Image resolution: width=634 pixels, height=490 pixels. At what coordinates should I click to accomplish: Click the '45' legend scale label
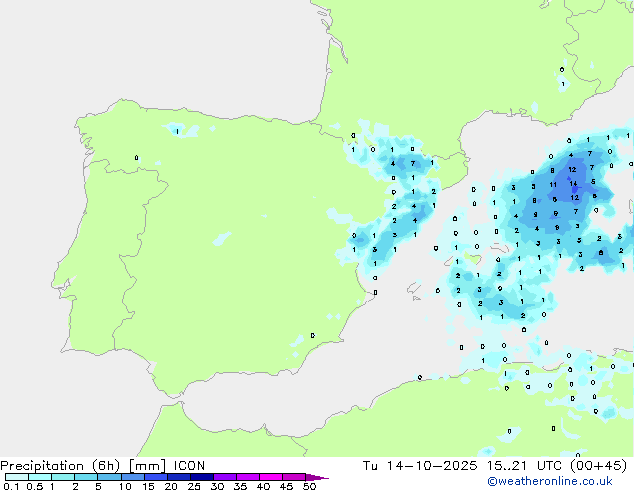pos(286,486)
